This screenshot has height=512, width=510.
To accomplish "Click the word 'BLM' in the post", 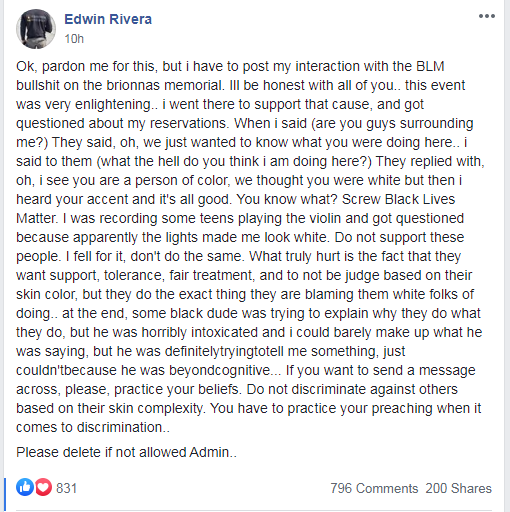I will point(430,66).
